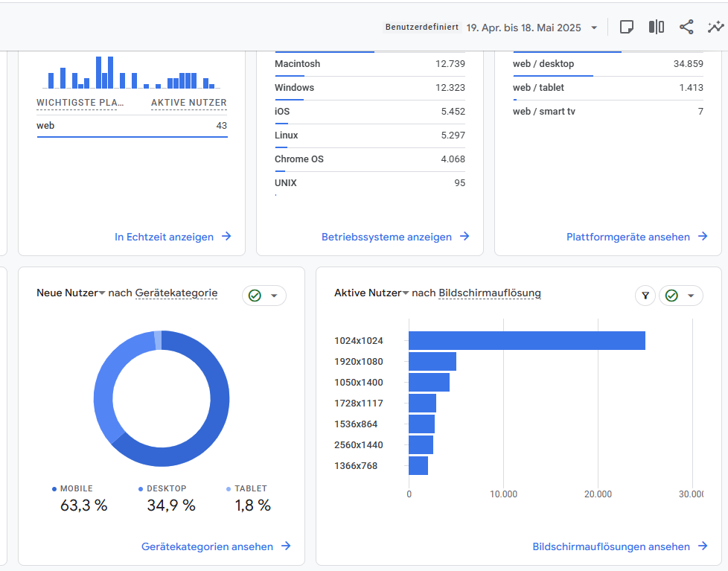Click the share report icon
This screenshot has width=728, height=571.
coord(686,28)
